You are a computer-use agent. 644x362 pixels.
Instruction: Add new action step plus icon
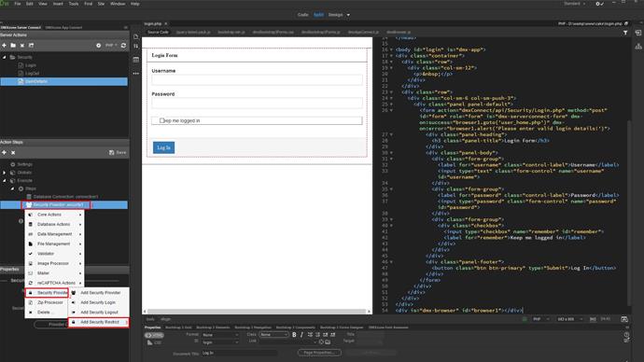tap(4, 152)
